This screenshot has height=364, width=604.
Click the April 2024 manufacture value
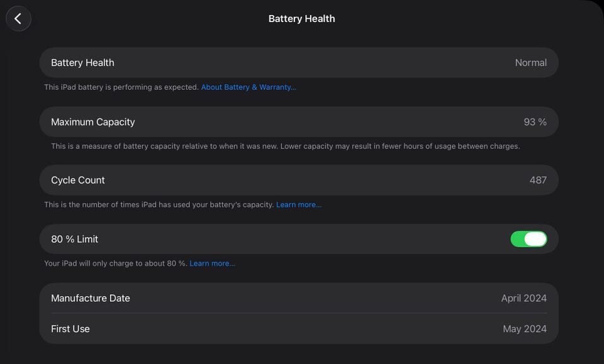point(523,298)
